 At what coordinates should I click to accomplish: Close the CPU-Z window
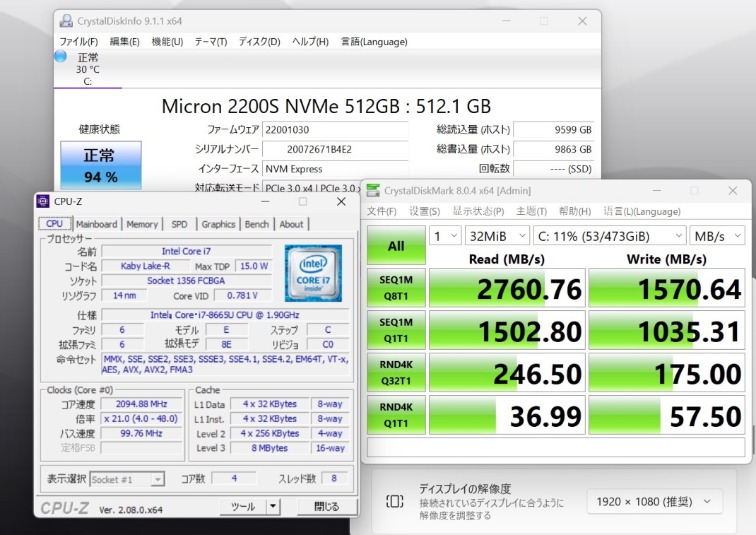[341, 201]
